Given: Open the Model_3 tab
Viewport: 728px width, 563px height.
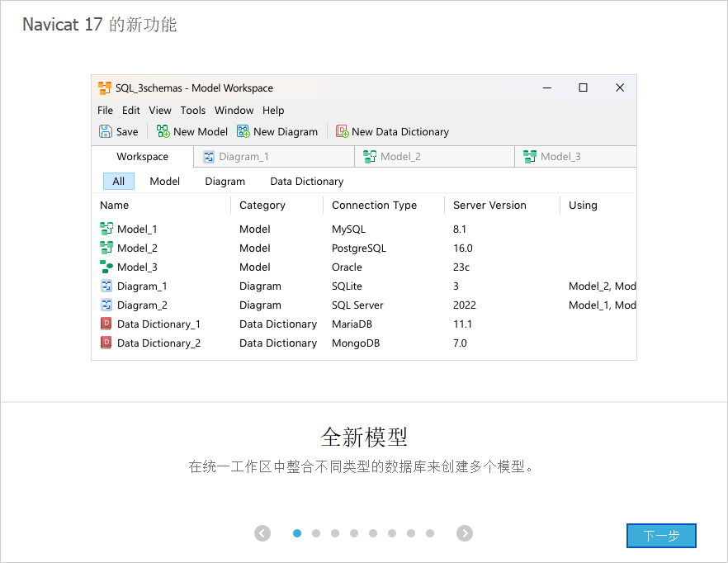Looking at the screenshot, I should point(576,157).
